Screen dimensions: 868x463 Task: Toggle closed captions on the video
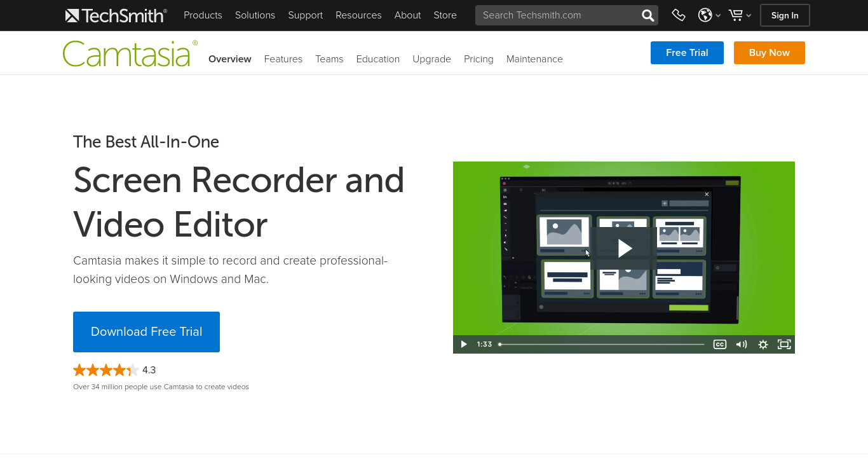coord(719,344)
